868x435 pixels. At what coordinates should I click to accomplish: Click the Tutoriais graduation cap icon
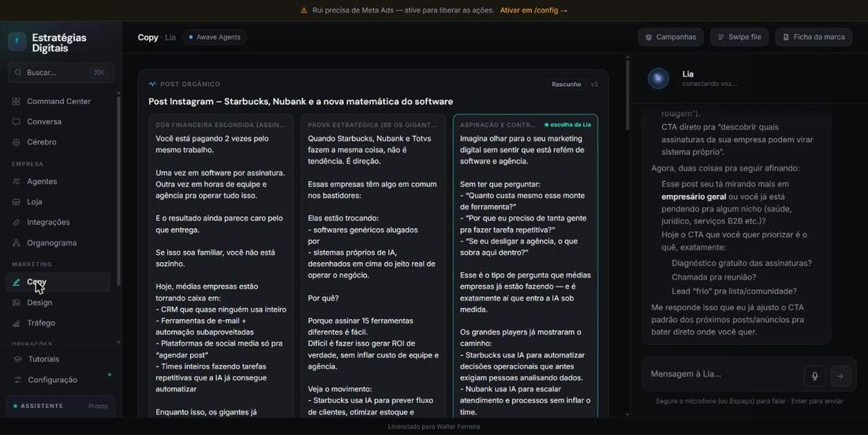[x=17, y=359]
